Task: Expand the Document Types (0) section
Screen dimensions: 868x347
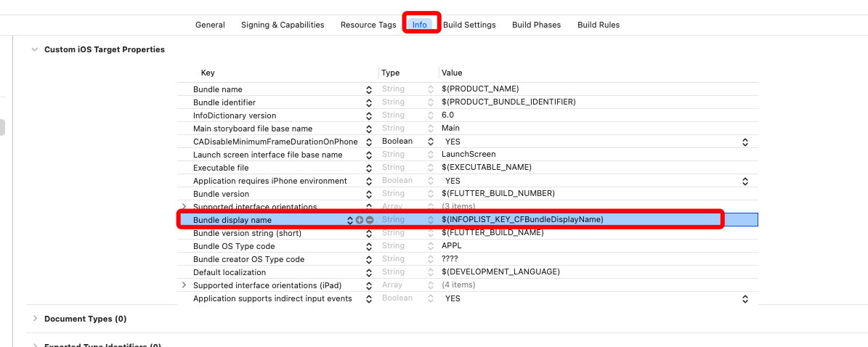Action: pyautogui.click(x=33, y=319)
